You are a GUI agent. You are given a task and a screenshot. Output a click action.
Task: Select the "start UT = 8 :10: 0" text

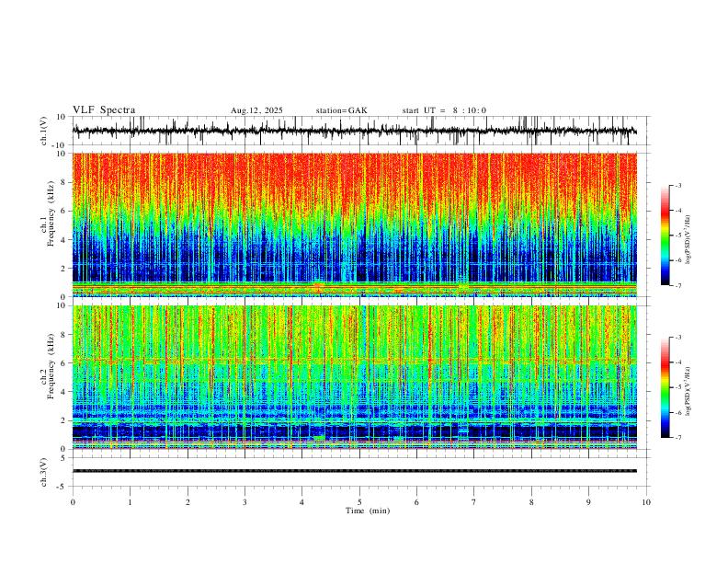444,110
